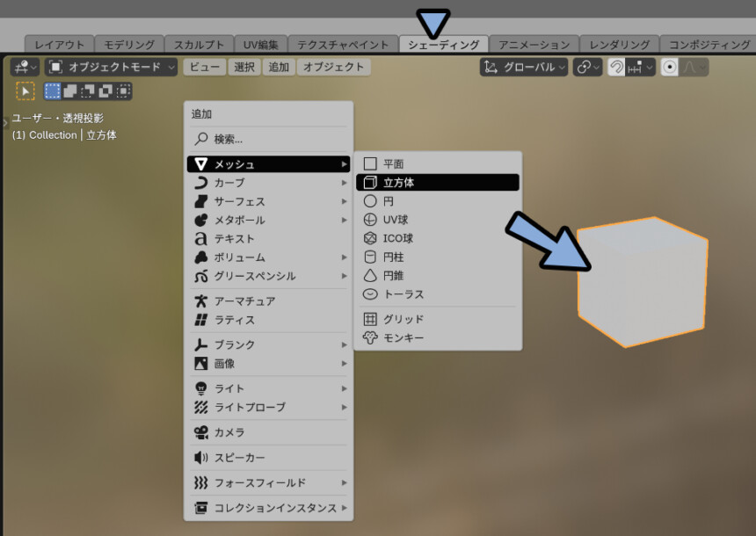Click the 追加 header menu button
This screenshot has width=756, height=536.
point(279,67)
